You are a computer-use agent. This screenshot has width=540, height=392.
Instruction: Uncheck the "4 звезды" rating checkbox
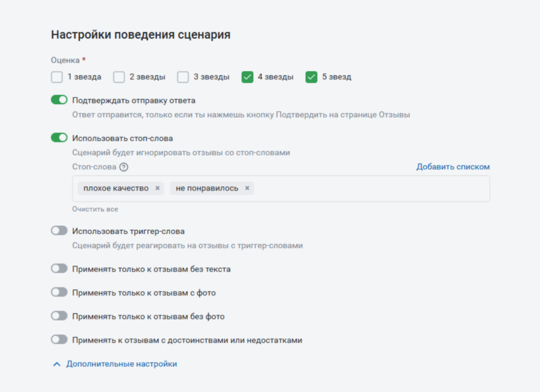247,77
